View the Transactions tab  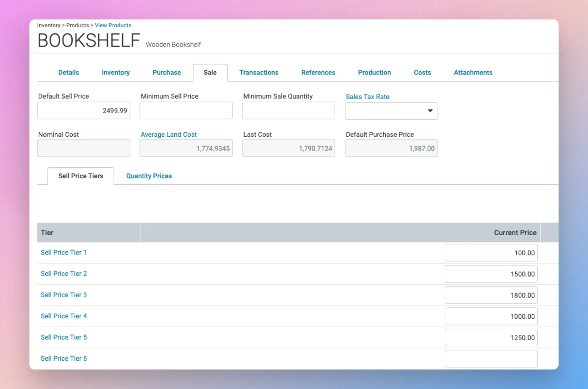(259, 72)
